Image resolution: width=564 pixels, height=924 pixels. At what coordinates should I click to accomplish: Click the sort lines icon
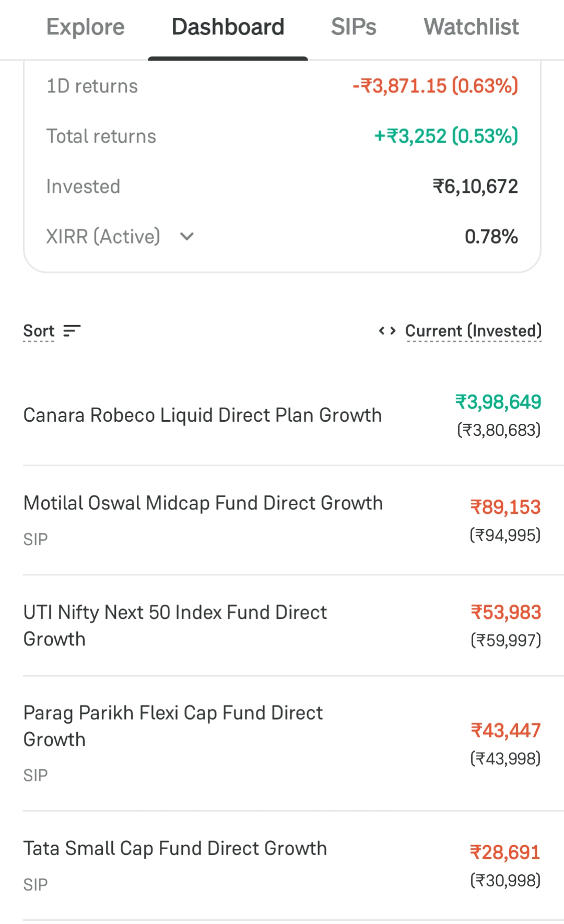pyautogui.click(x=72, y=331)
